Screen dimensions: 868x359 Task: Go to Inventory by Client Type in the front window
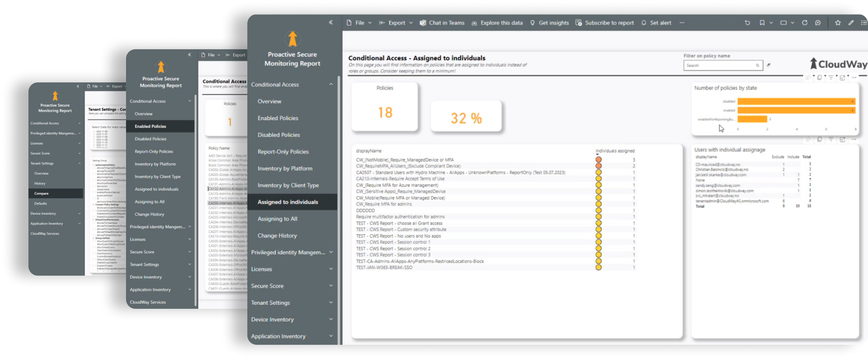click(288, 185)
